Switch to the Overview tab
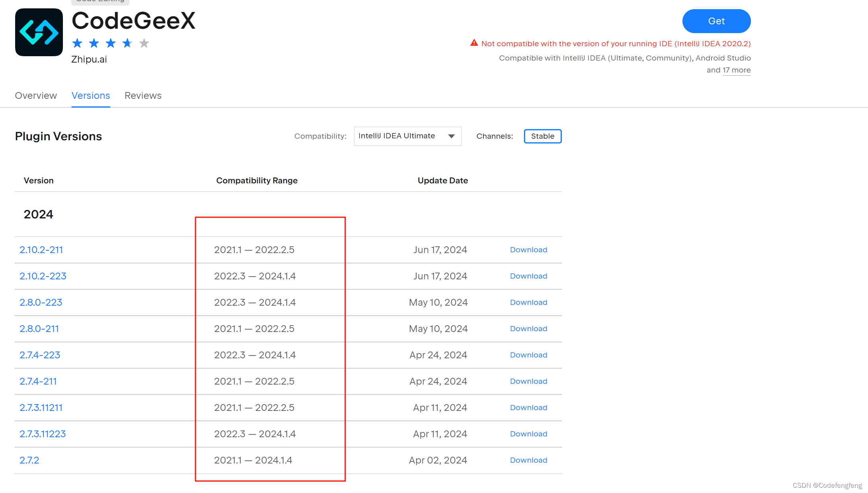The height and width of the screenshot is (493, 868). (x=36, y=96)
